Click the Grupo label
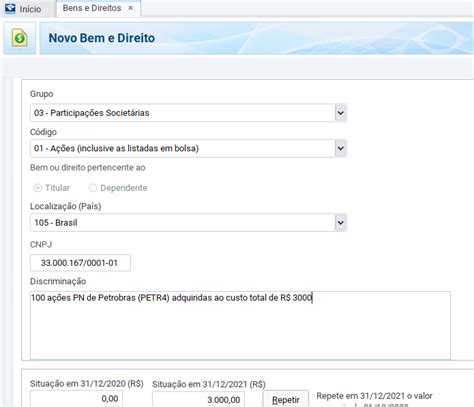The image size is (474, 407). coord(42,94)
